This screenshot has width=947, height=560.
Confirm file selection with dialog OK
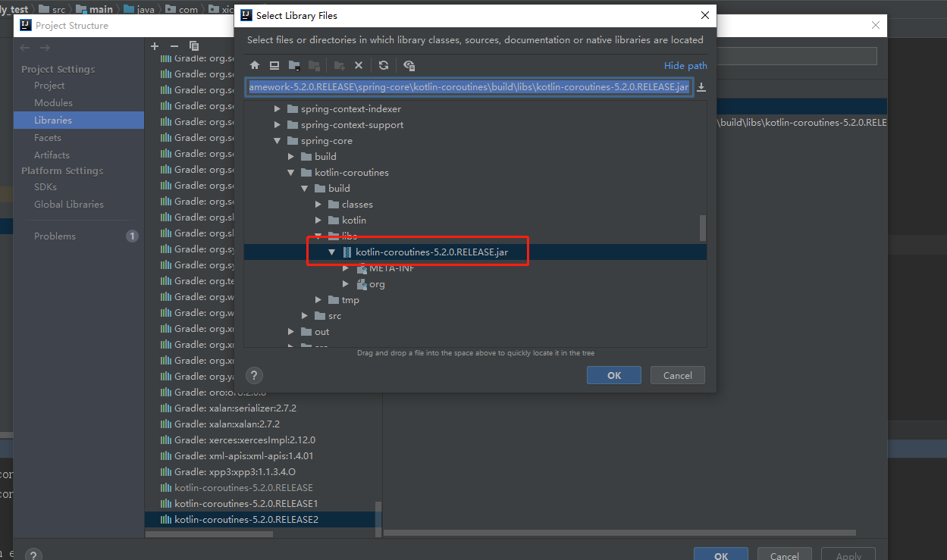click(x=614, y=375)
